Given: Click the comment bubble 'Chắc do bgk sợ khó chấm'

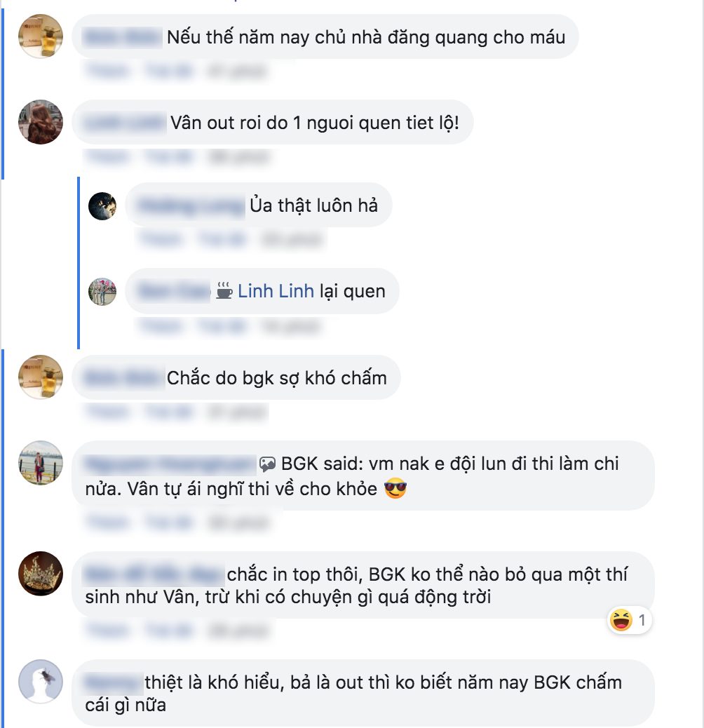Looking at the screenshot, I should [236, 377].
